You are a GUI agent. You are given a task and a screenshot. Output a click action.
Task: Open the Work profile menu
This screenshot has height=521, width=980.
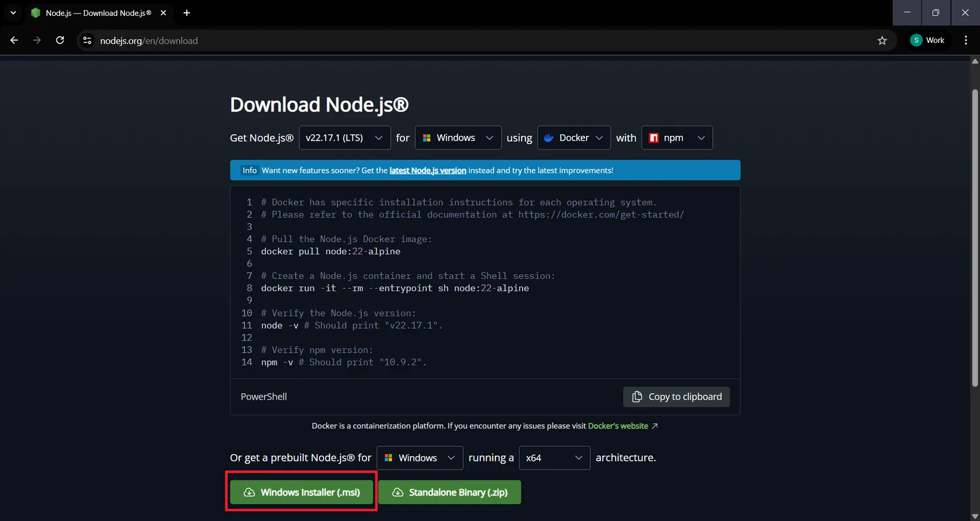(928, 40)
